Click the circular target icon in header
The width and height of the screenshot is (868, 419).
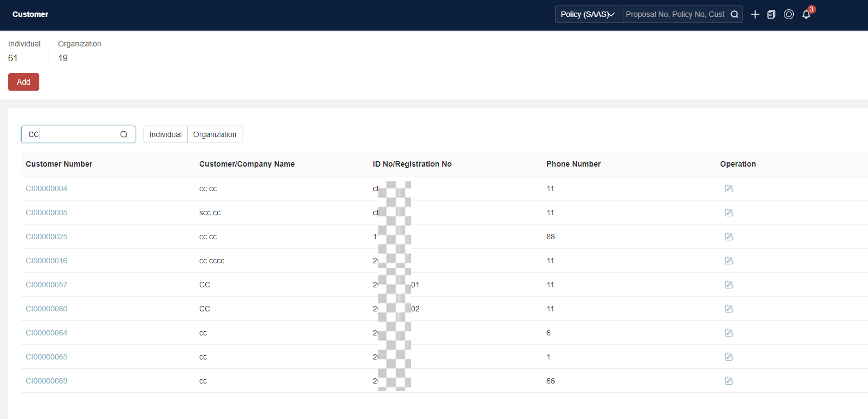pyautogui.click(x=789, y=14)
